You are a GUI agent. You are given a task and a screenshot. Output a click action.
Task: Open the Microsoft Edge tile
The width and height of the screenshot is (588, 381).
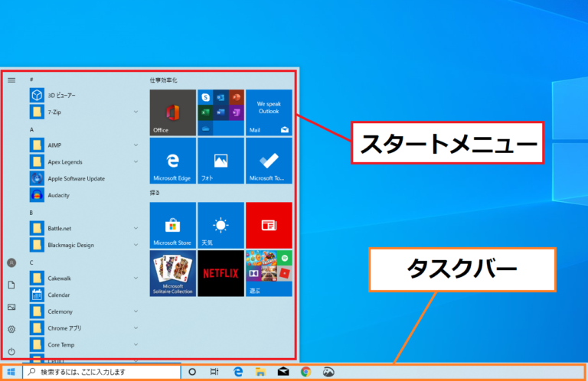pos(173,161)
